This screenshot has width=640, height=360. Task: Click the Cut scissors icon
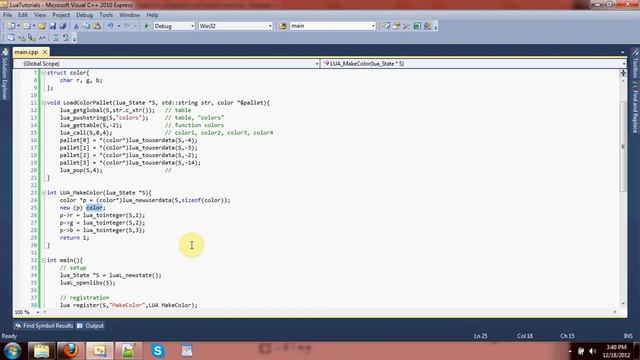[76, 26]
